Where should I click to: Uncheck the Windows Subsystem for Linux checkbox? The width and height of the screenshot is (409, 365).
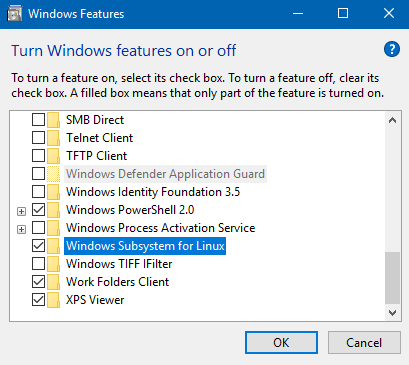(38, 245)
